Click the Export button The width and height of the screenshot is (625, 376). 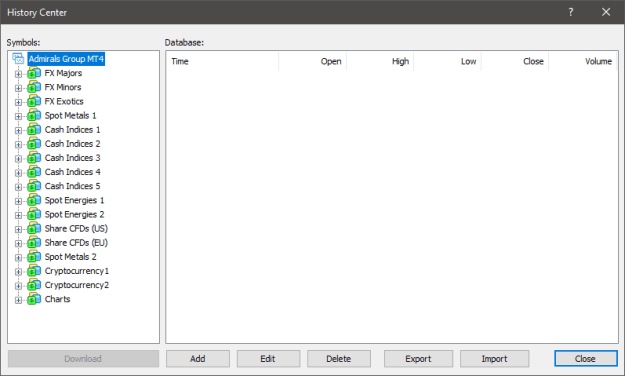click(418, 358)
